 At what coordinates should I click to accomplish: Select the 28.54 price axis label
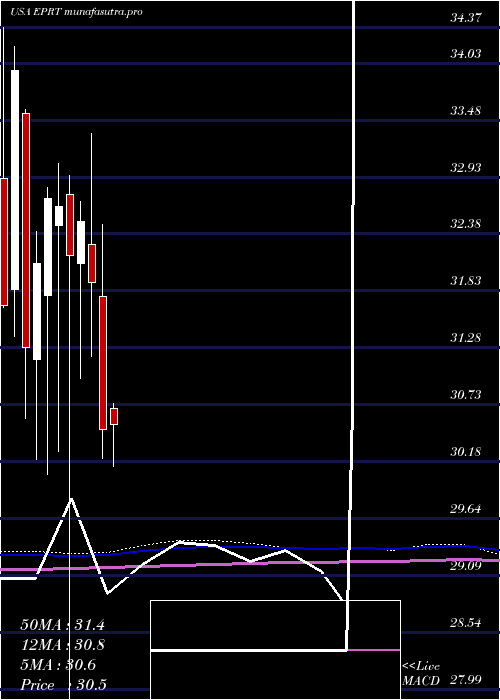[466, 623]
